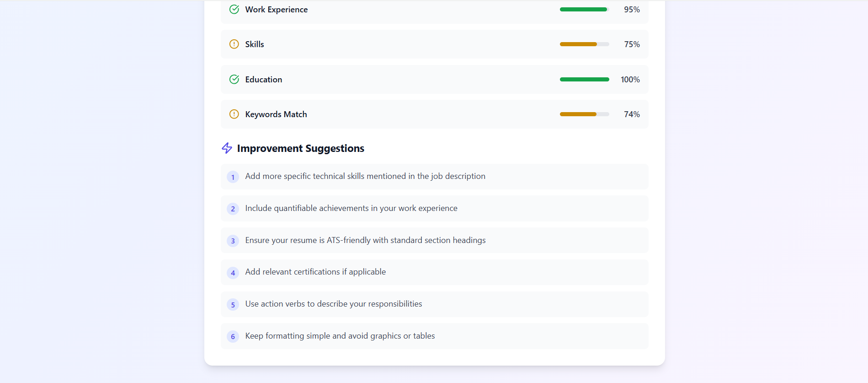The height and width of the screenshot is (383, 868).
Task: Click the green checkmark icon beside Education
Action: tap(234, 79)
